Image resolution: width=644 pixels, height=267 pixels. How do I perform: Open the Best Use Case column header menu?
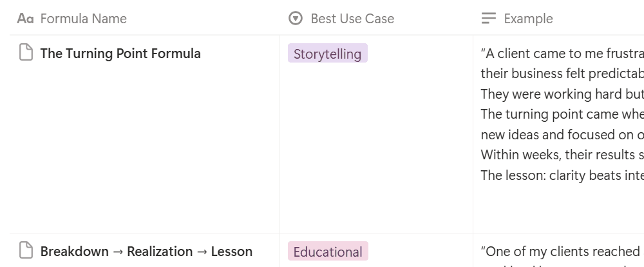tap(352, 19)
